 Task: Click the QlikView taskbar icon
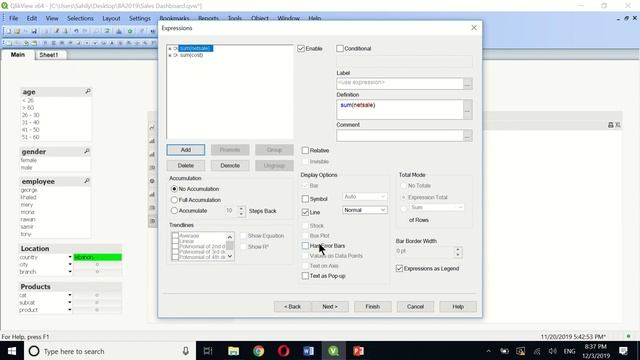click(x=333, y=351)
